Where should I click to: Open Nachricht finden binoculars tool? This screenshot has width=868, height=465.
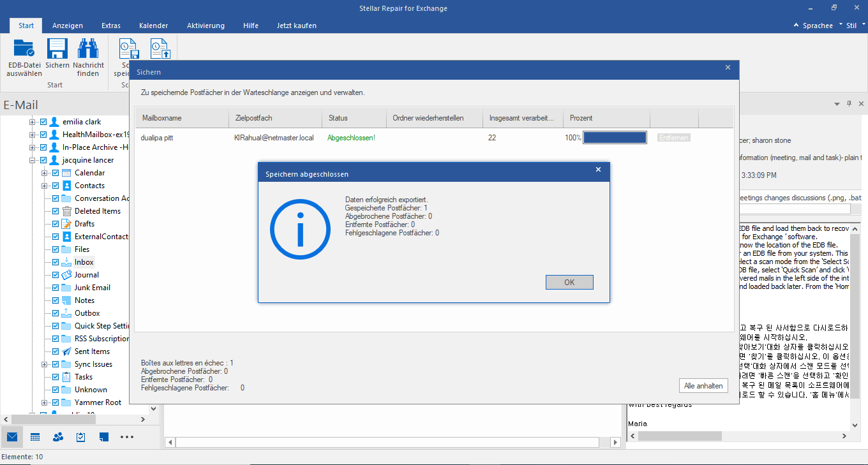click(x=88, y=50)
